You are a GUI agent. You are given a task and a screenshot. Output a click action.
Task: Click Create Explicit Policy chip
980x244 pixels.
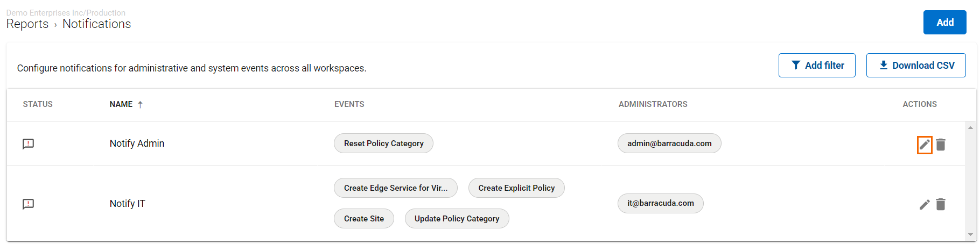click(516, 188)
